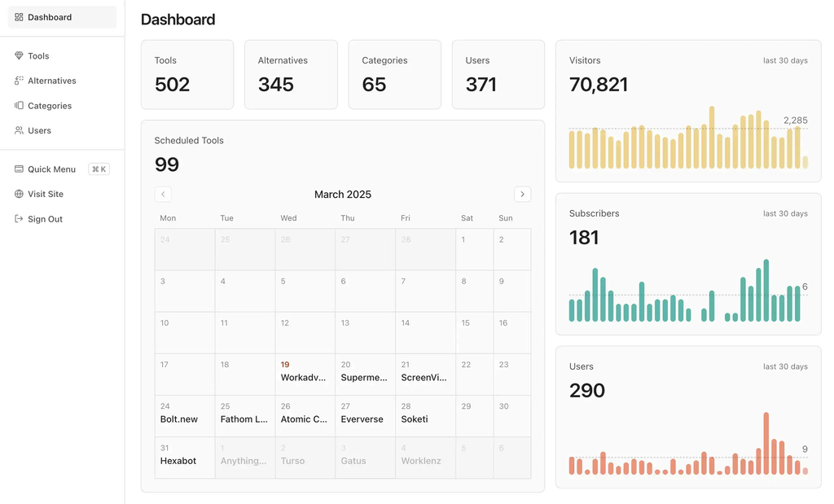834x504 pixels.
Task: Click the Sign Out exit icon
Action: tap(19, 218)
